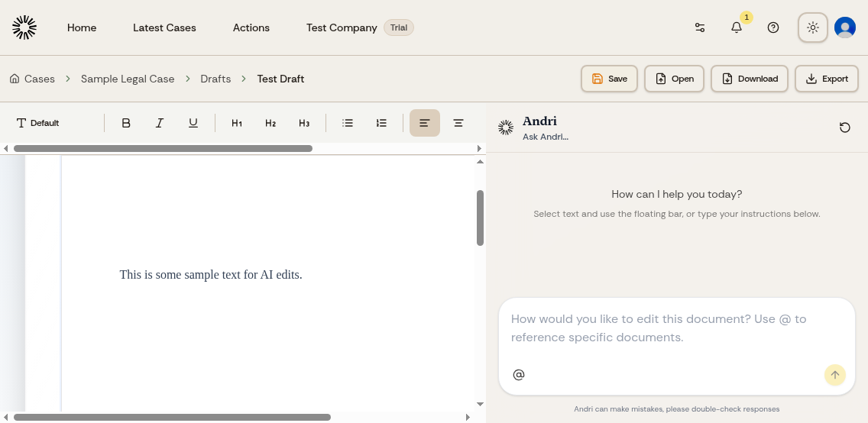The width and height of the screenshot is (868, 423).
Task: Click the sample text line in document
Action: pyautogui.click(x=211, y=275)
